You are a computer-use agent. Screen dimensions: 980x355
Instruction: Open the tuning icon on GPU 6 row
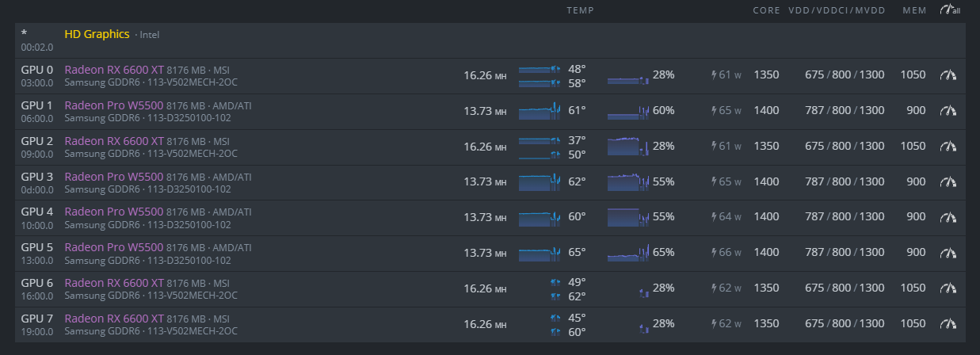pos(948,288)
